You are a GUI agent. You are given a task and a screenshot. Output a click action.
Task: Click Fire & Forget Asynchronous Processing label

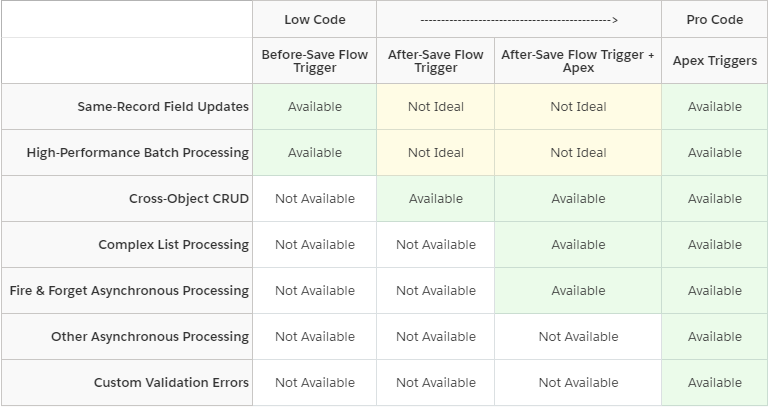[127, 291]
